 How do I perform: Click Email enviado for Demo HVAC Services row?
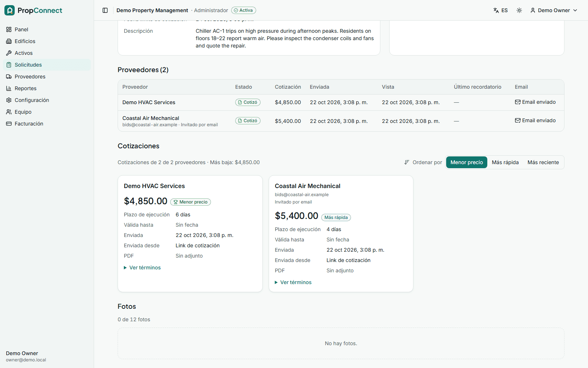535,102
